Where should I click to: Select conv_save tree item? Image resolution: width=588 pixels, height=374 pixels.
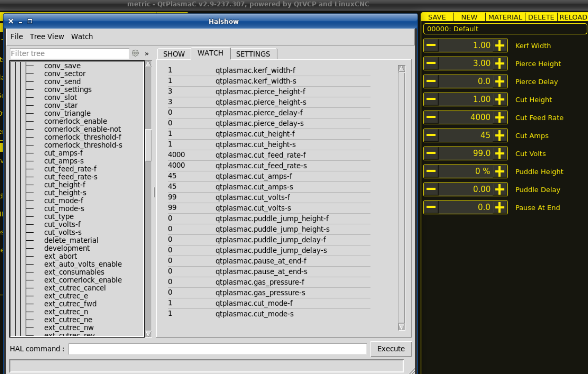62,66
